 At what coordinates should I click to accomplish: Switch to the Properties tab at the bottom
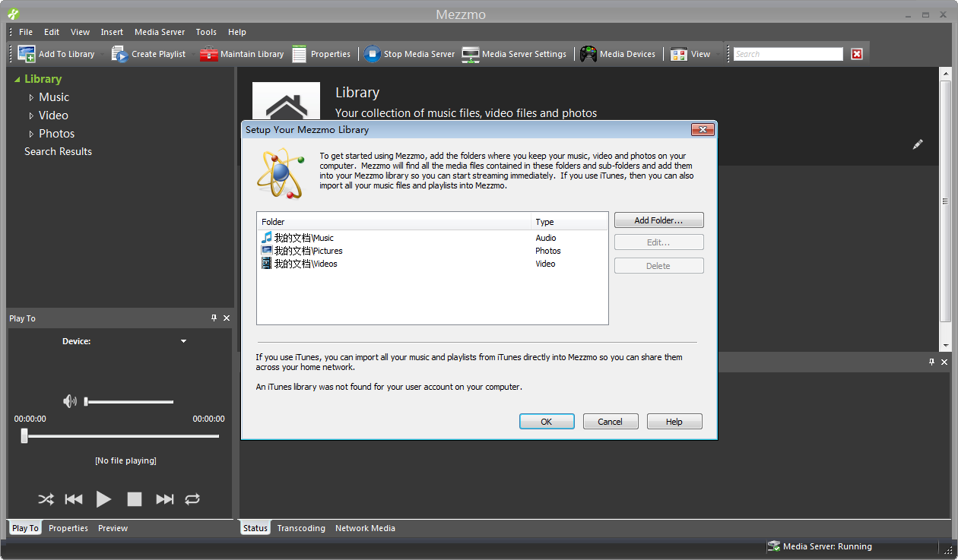click(x=68, y=528)
